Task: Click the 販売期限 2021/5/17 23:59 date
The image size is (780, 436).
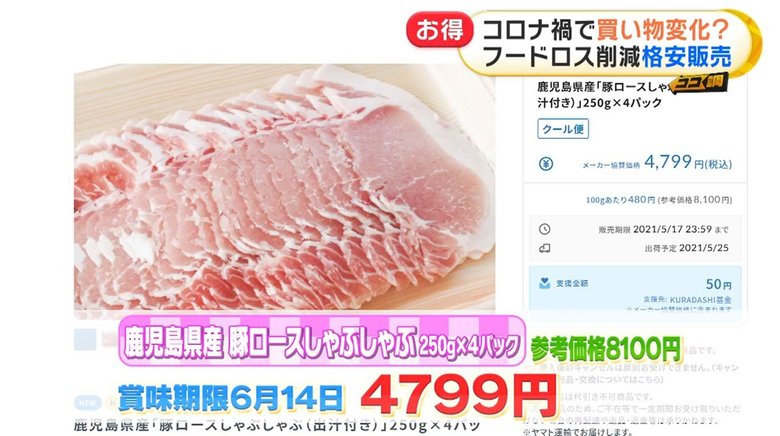Action: click(x=664, y=229)
